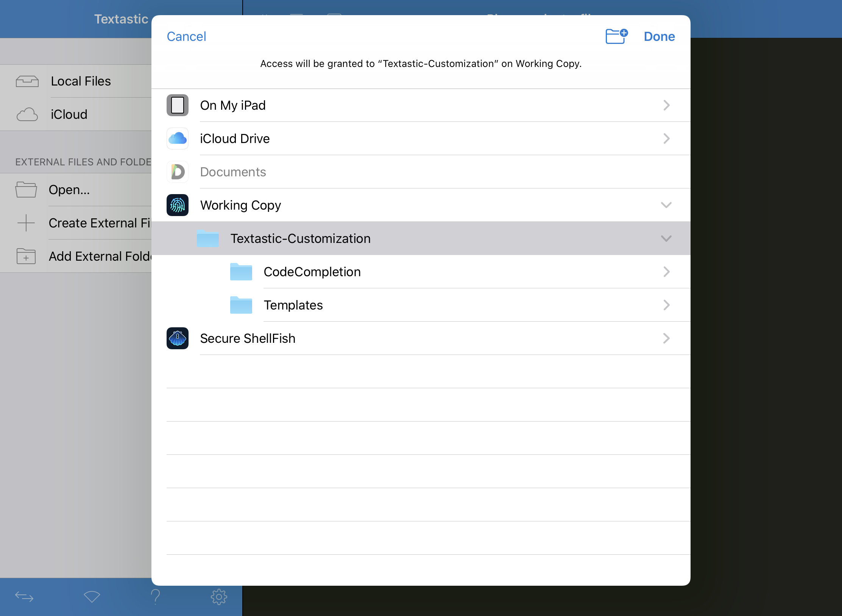The image size is (842, 616).
Task: Select the Working Copy row
Action: click(421, 205)
